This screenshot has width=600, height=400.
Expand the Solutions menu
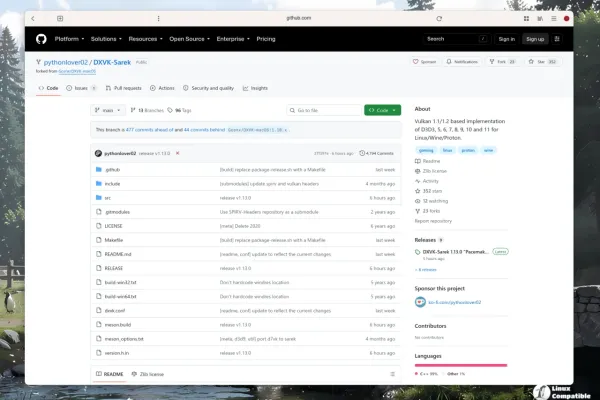click(106, 39)
